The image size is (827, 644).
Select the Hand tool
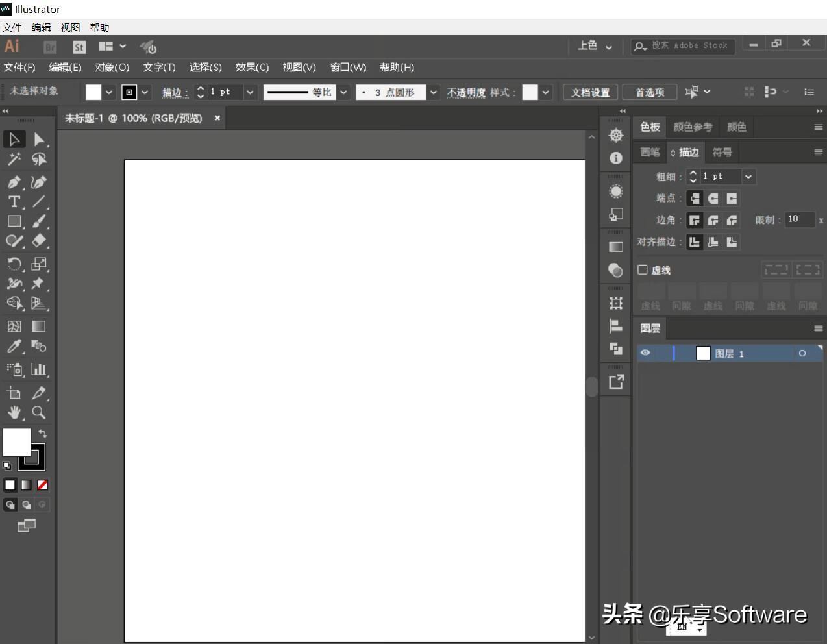[x=14, y=412]
